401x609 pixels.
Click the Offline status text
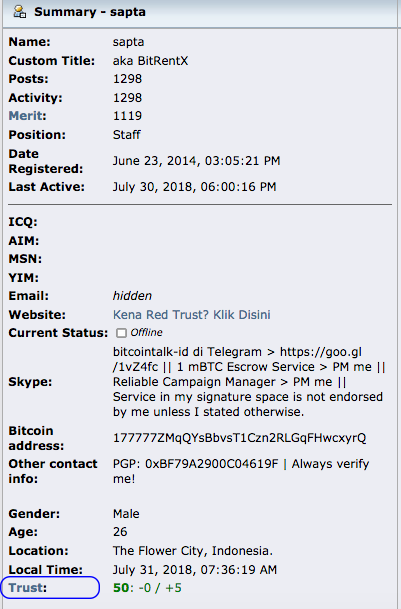[146, 332]
